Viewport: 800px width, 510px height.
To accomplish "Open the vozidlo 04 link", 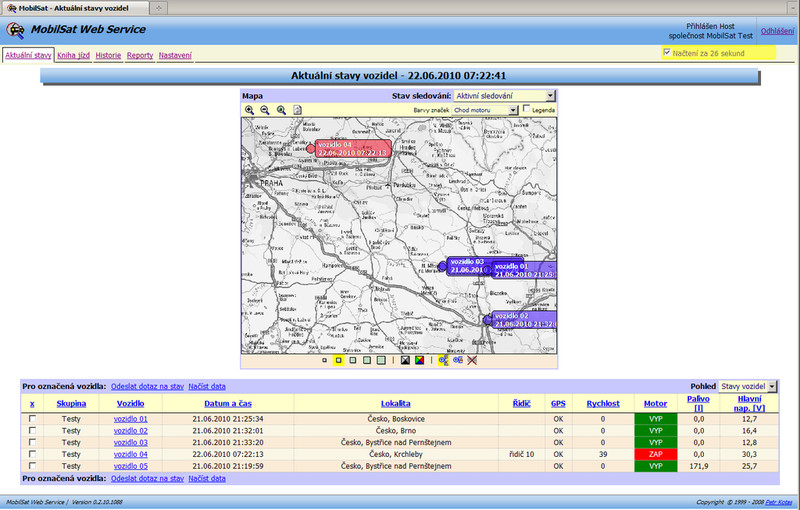I will pyautogui.click(x=131, y=454).
